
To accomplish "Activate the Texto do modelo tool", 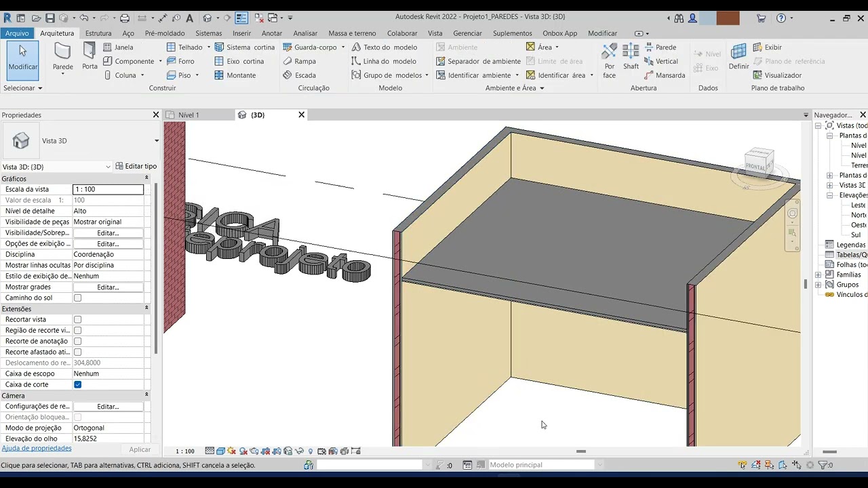I will pos(384,47).
